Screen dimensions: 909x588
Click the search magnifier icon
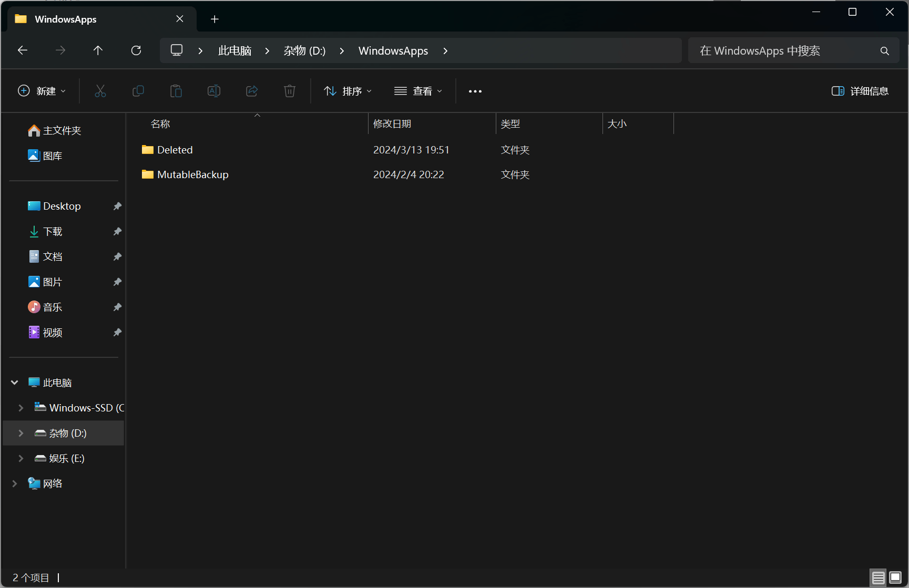[x=885, y=51]
